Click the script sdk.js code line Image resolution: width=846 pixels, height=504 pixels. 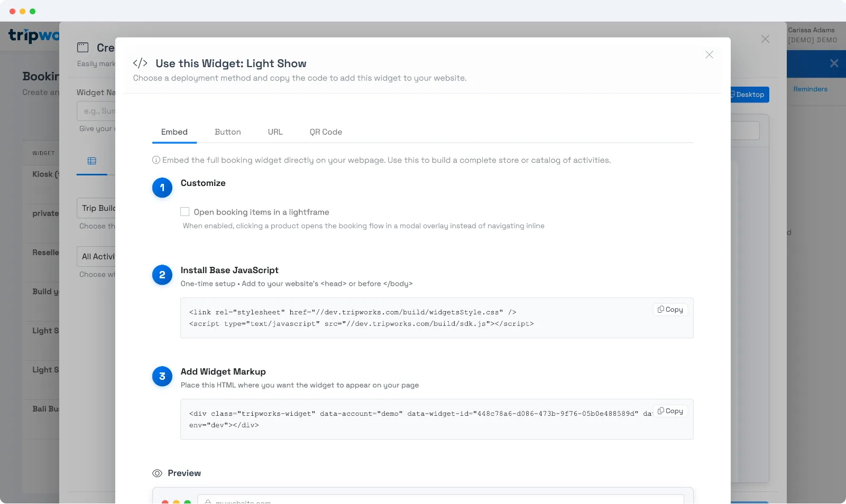pos(362,324)
